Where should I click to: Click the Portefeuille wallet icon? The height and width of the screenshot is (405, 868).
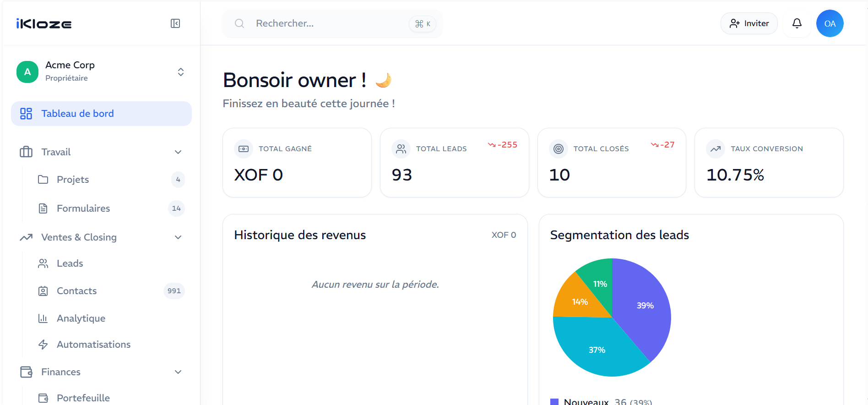tap(43, 398)
